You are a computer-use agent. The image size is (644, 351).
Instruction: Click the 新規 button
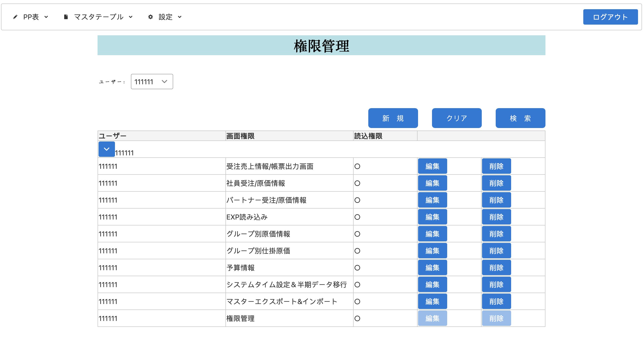tap(393, 118)
